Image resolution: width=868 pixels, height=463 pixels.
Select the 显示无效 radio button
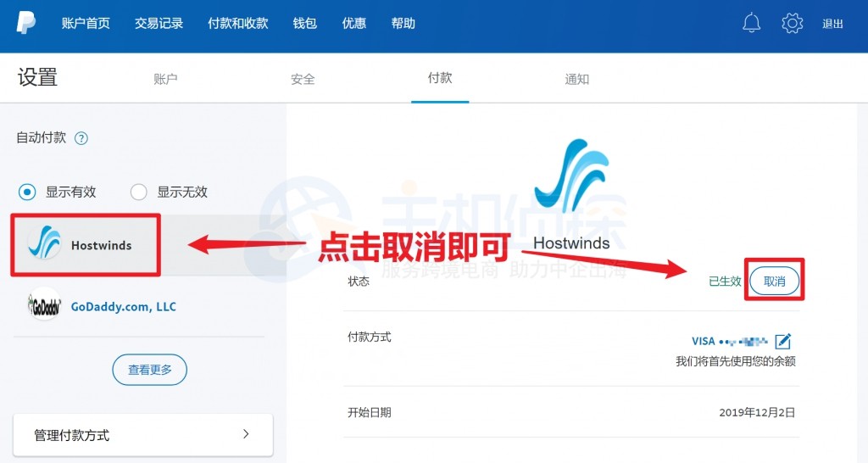138,192
